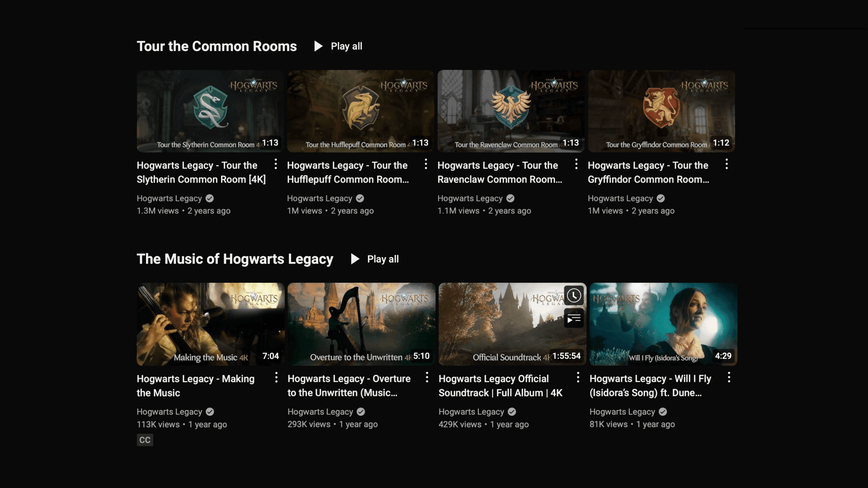This screenshot has width=868, height=488.
Task: Open Slytherin Common Room video thumbnail
Action: (x=210, y=111)
